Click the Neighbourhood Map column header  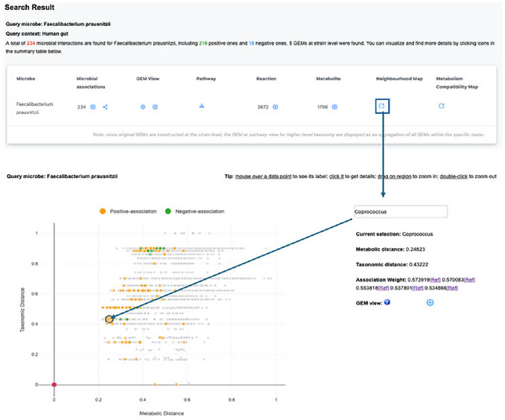click(x=399, y=79)
